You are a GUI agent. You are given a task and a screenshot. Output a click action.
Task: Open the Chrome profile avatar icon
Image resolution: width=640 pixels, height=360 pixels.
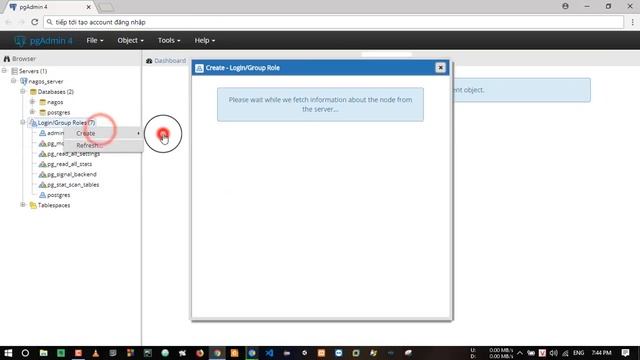point(565,6)
